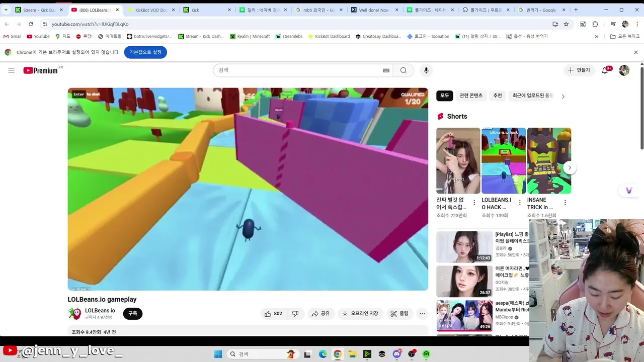Open more actions ellipsis under the video
Screen dimensions: 644x362
pos(422,314)
